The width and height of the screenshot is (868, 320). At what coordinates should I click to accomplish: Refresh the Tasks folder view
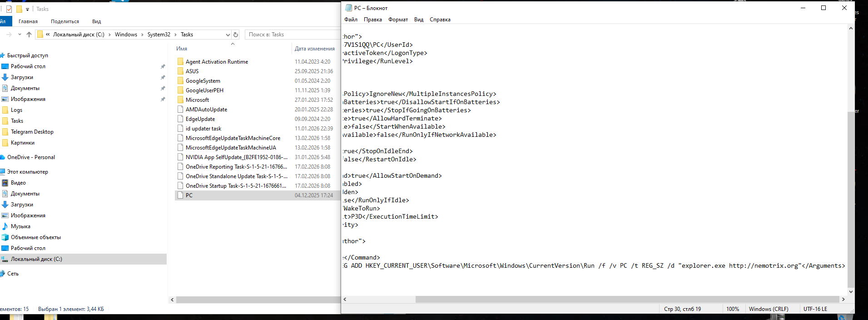(236, 35)
